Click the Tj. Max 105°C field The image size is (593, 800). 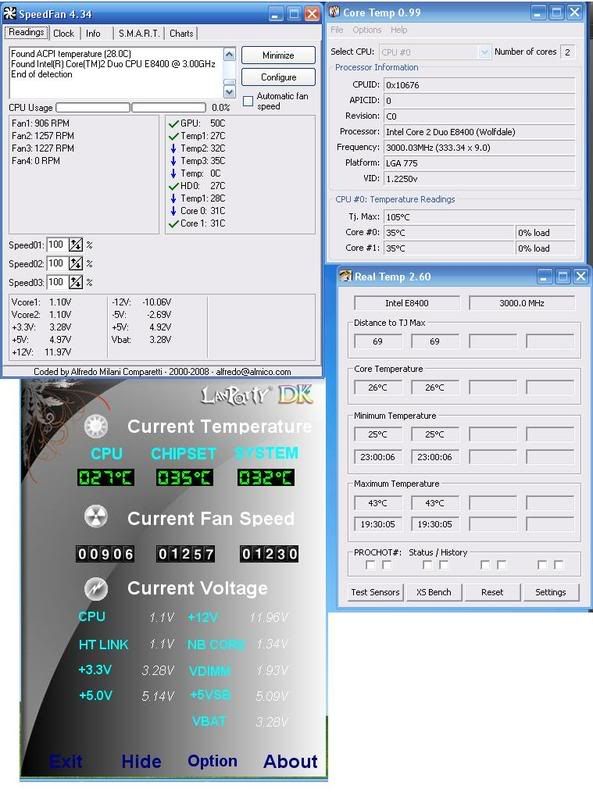tap(479, 217)
